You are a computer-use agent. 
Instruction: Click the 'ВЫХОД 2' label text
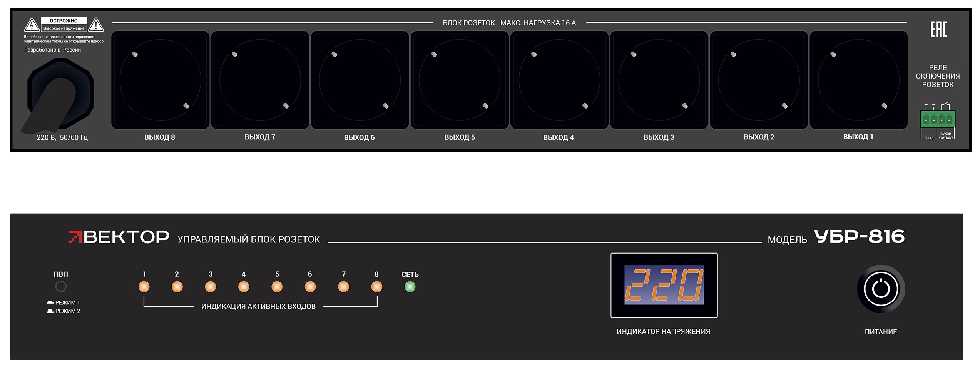tap(759, 137)
